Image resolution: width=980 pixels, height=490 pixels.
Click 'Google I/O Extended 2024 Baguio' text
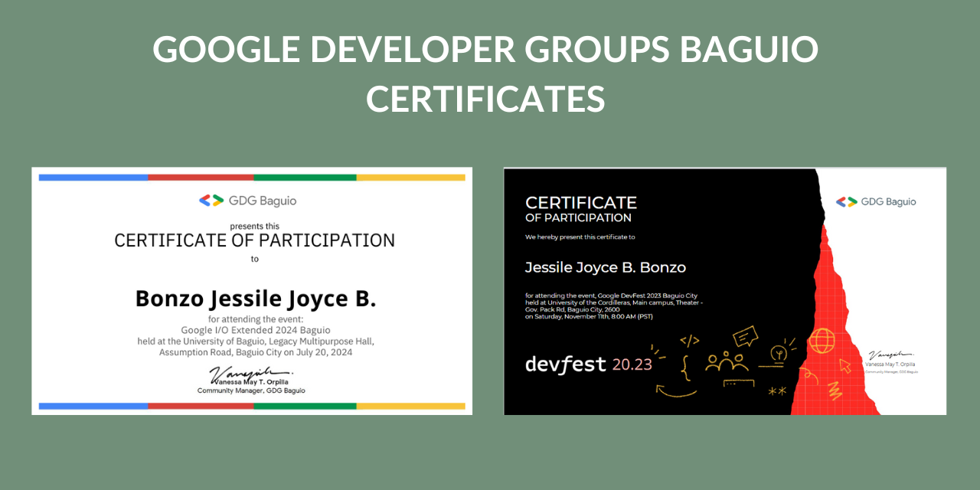click(x=256, y=330)
